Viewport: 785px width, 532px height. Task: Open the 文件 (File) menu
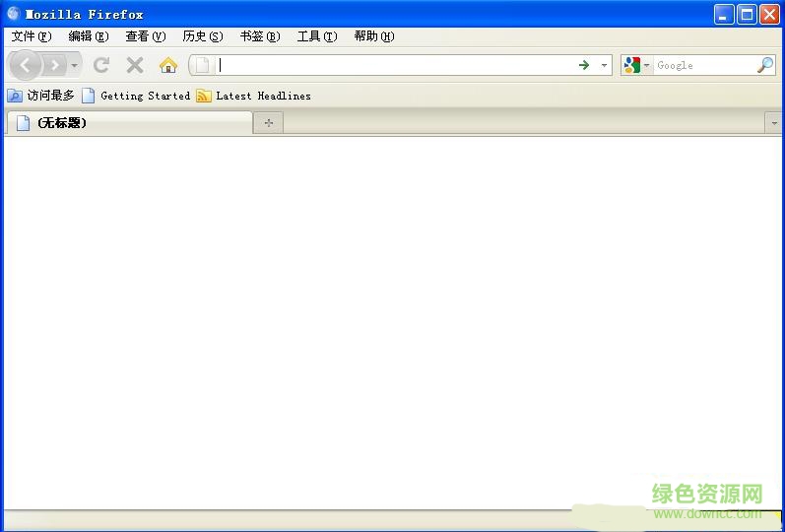[x=31, y=36]
